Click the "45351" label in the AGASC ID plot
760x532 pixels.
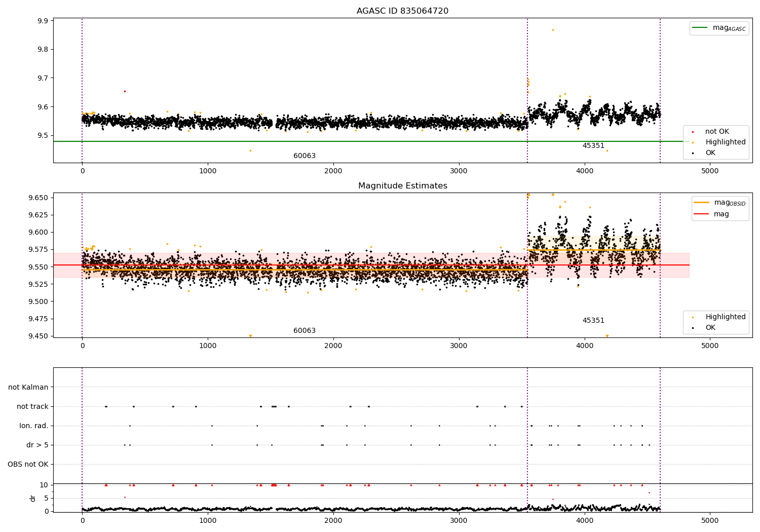click(593, 146)
